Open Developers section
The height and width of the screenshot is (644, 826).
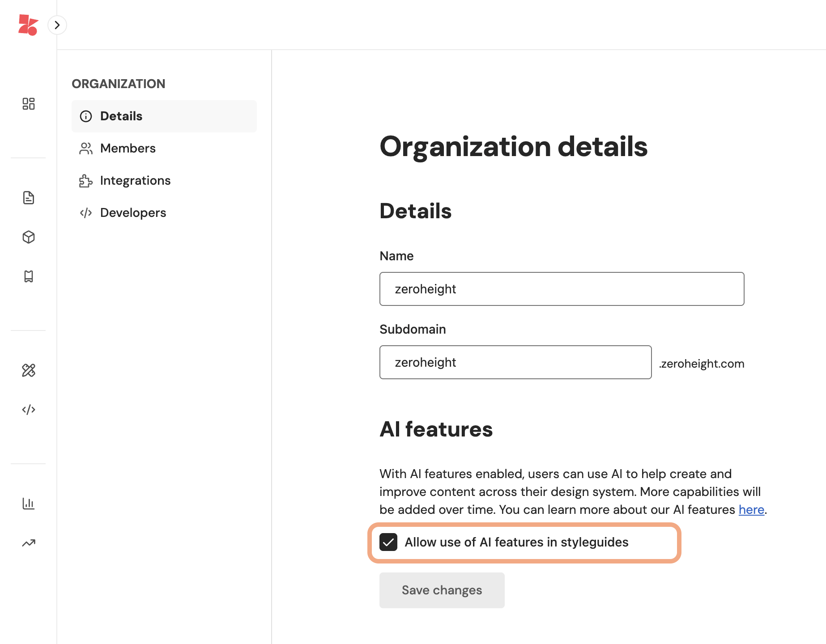pyautogui.click(x=164, y=213)
